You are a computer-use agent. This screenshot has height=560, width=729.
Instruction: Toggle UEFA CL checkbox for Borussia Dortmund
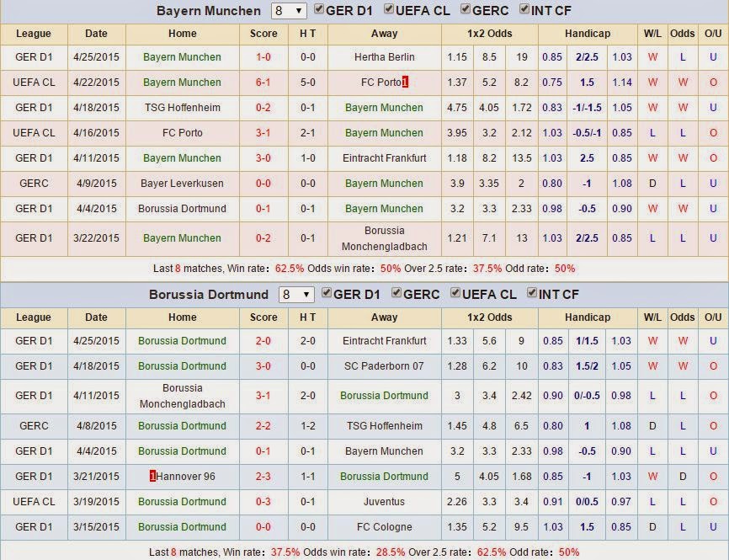[455, 293]
